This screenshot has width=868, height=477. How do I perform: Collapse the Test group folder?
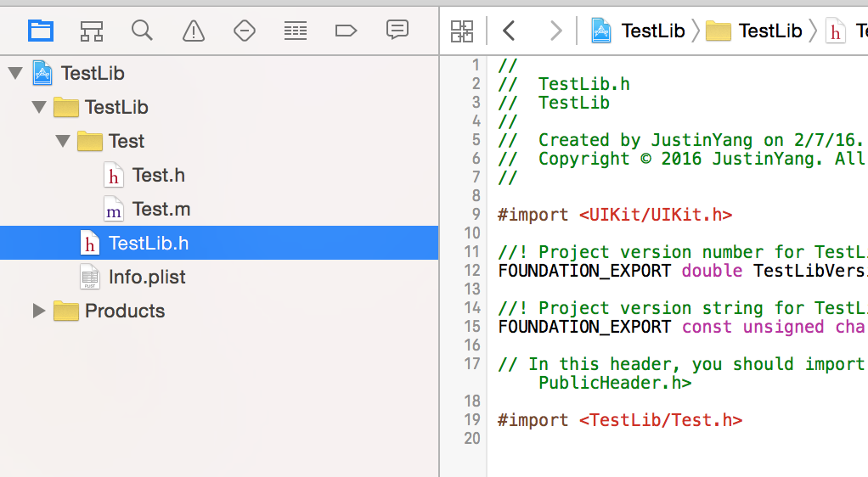coord(63,141)
